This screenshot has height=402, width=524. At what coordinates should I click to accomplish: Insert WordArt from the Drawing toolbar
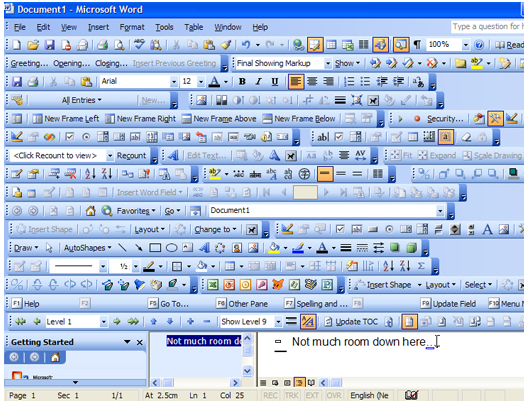pyautogui.click(x=204, y=248)
